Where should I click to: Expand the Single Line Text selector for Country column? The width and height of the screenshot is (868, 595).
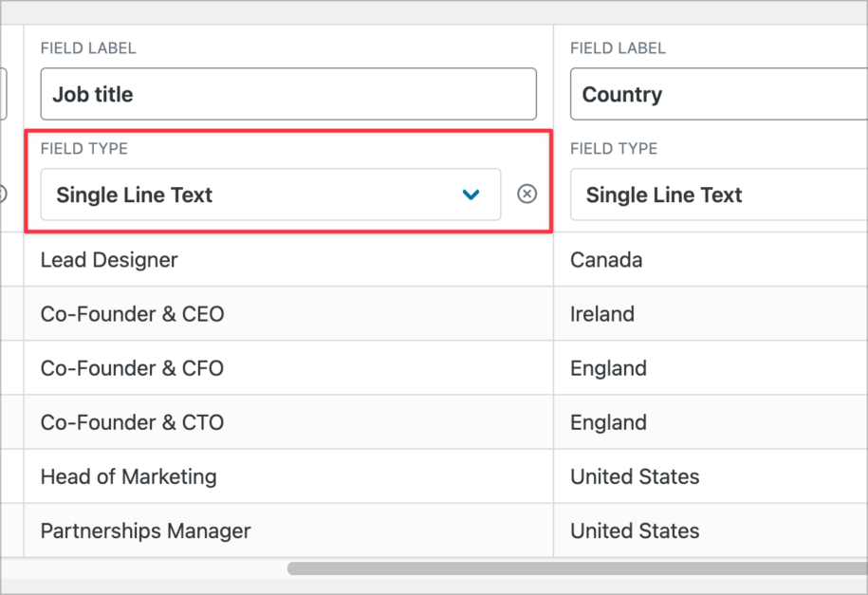pos(740,195)
